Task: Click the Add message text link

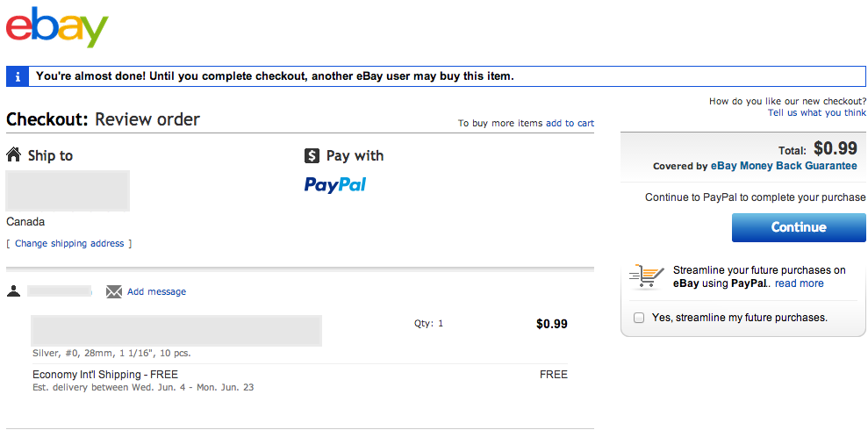Action: pyautogui.click(x=156, y=291)
